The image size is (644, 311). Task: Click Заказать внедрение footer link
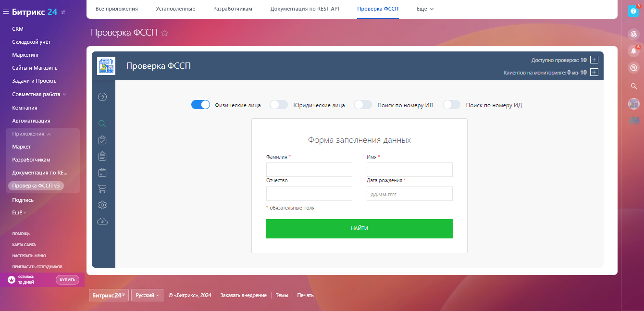click(x=244, y=295)
